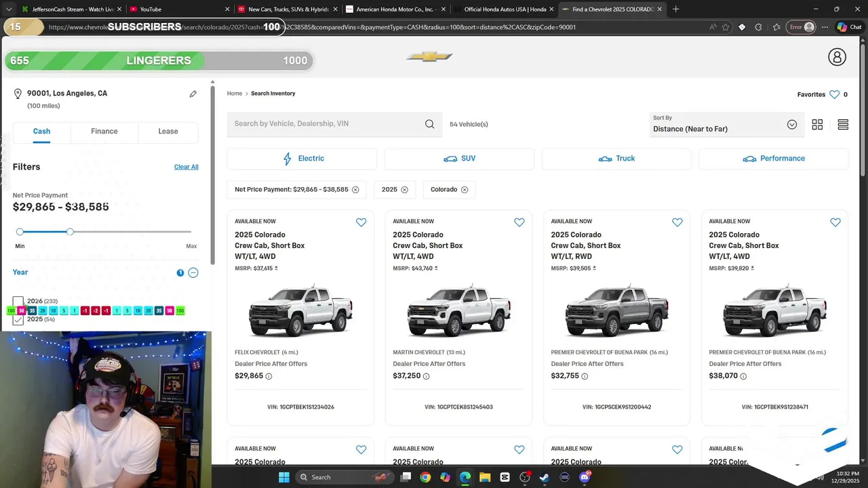Click the location pin icon
Screen dimensions: 868x488
coord(18,94)
